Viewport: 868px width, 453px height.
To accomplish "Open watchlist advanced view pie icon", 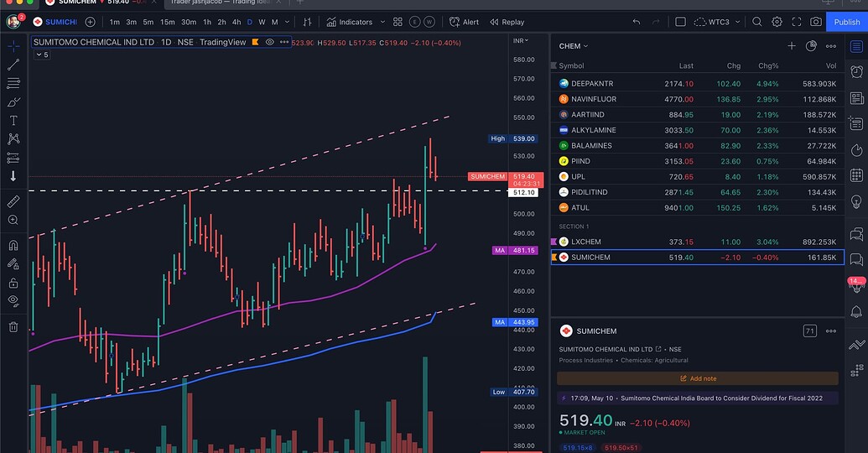I will 811,46.
